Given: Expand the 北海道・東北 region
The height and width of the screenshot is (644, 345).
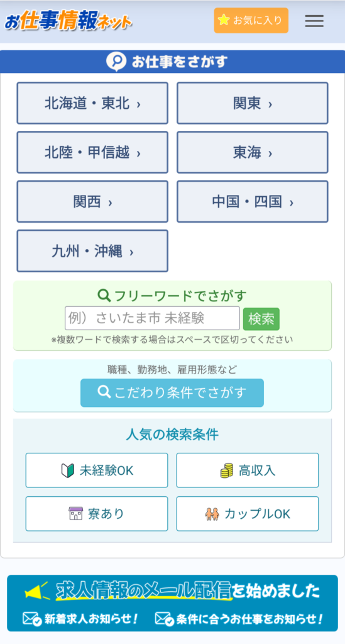Looking at the screenshot, I should 92,103.
